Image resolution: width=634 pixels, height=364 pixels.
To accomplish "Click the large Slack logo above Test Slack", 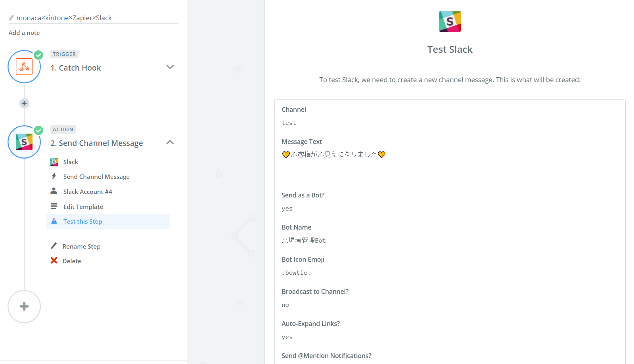I will coord(450,21).
